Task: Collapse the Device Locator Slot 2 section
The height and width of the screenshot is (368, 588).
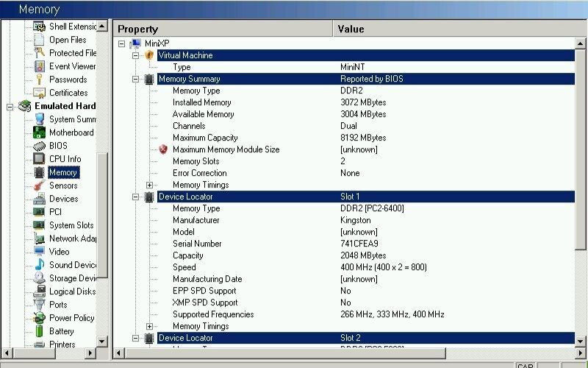Action: [x=135, y=339]
